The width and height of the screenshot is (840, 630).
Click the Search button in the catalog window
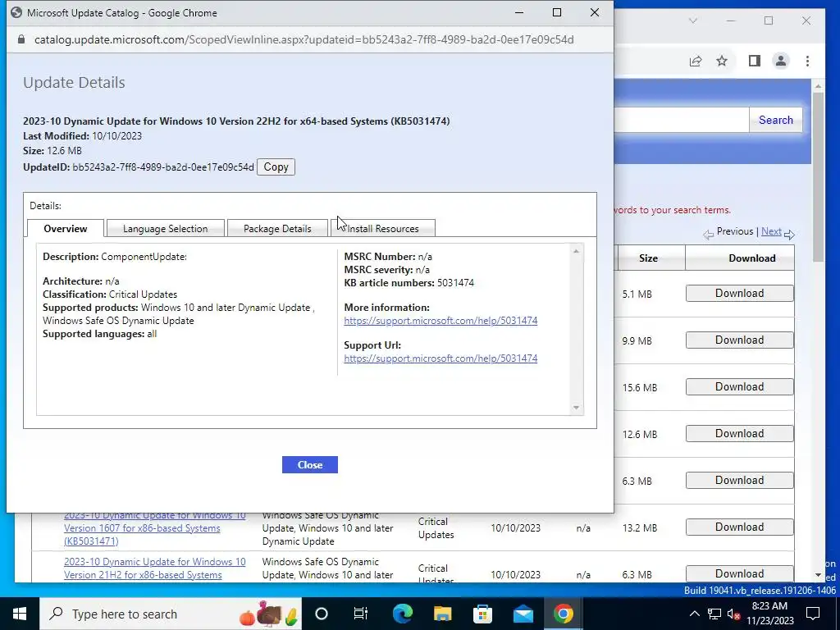coord(775,120)
